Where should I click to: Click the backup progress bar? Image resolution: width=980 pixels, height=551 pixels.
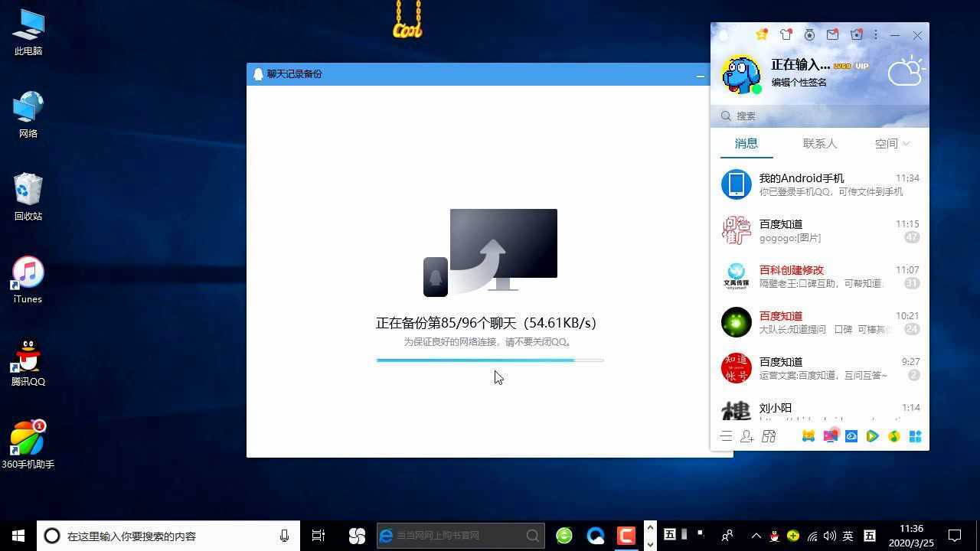click(x=490, y=360)
